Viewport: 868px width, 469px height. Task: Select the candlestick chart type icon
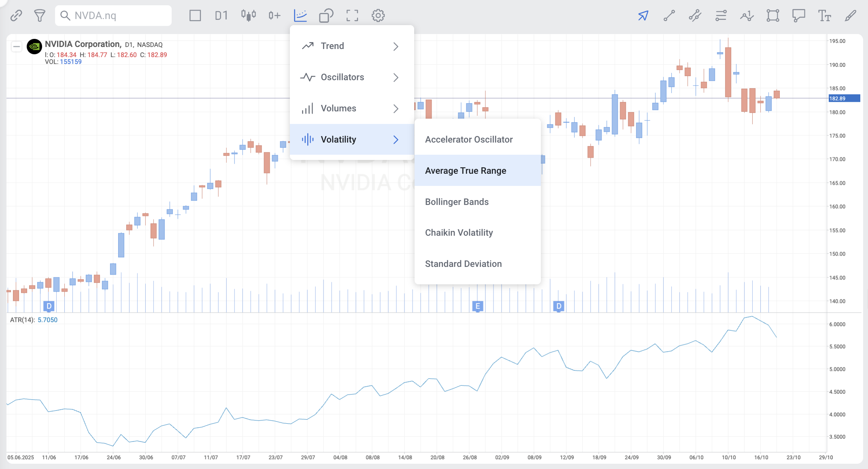click(x=248, y=15)
